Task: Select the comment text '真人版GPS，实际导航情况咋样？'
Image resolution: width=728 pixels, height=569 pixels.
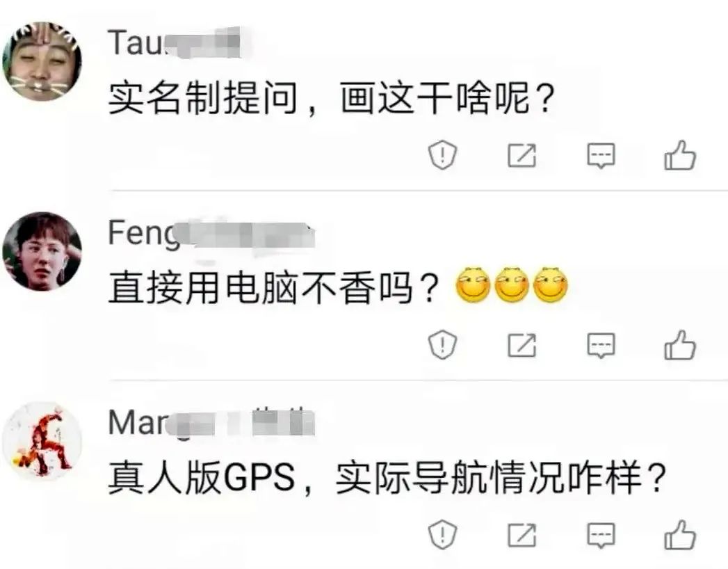Action: (x=388, y=478)
